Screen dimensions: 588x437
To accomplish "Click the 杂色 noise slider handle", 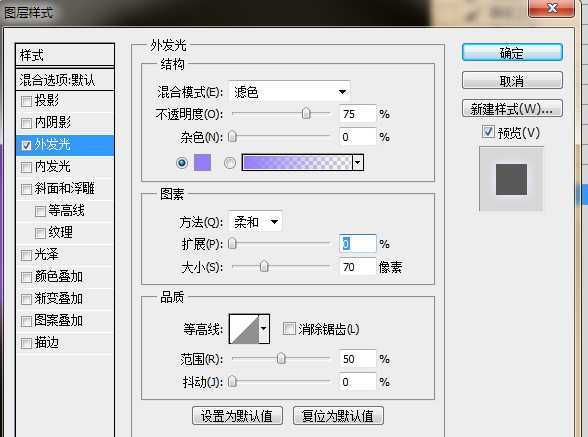I will point(232,137).
